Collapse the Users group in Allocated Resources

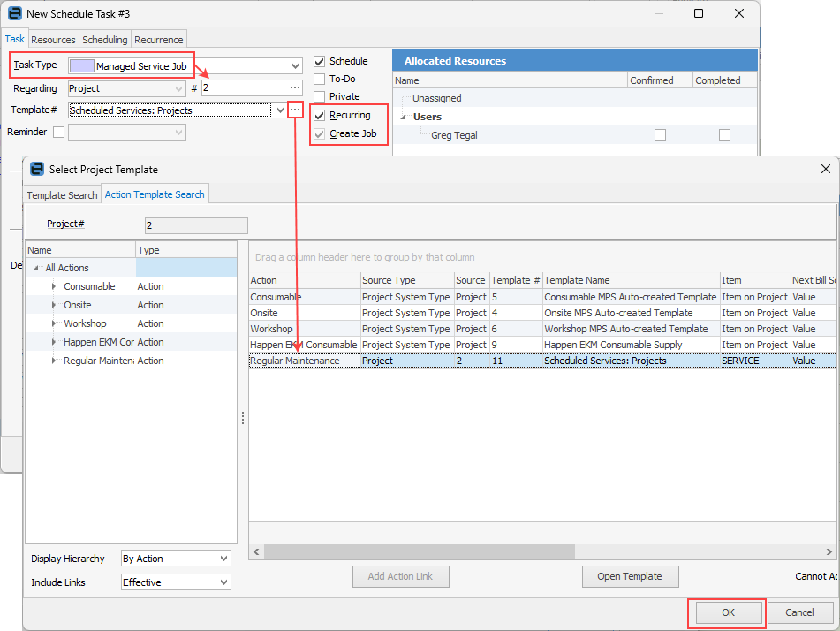click(405, 117)
